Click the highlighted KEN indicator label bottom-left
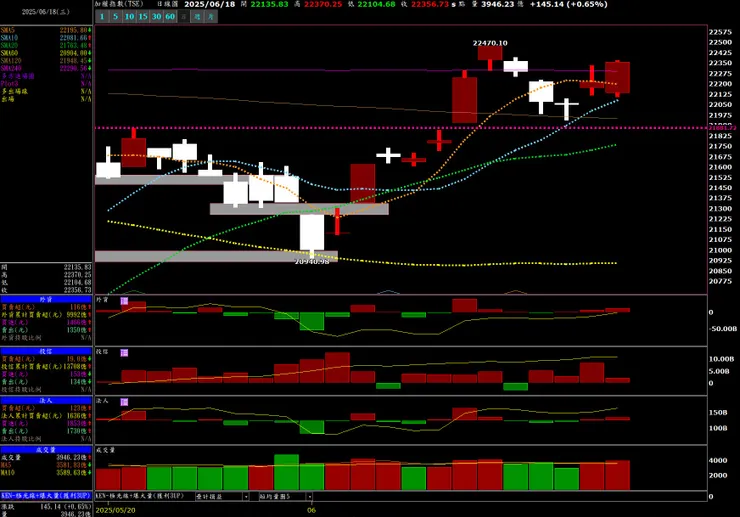The width and height of the screenshot is (740, 517). tap(46, 496)
